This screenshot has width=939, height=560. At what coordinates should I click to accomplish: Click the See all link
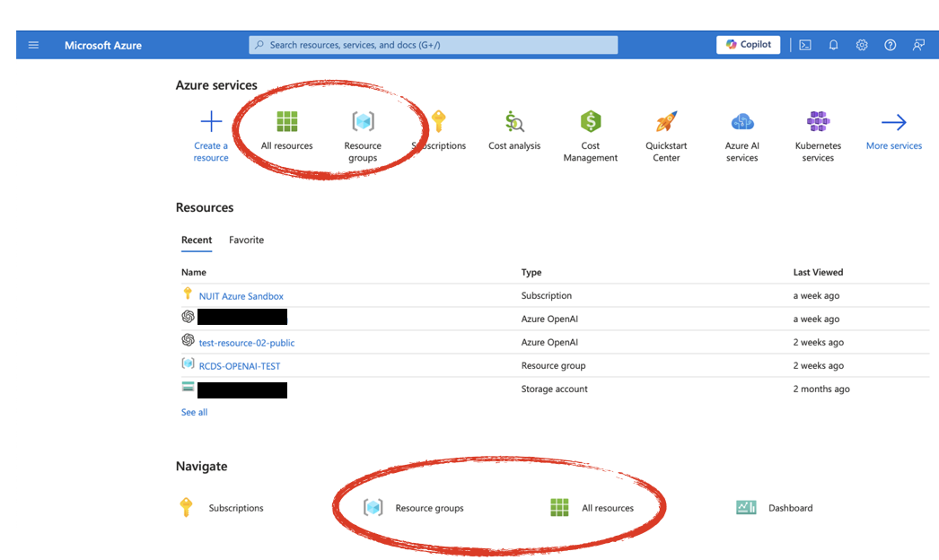[194, 412]
